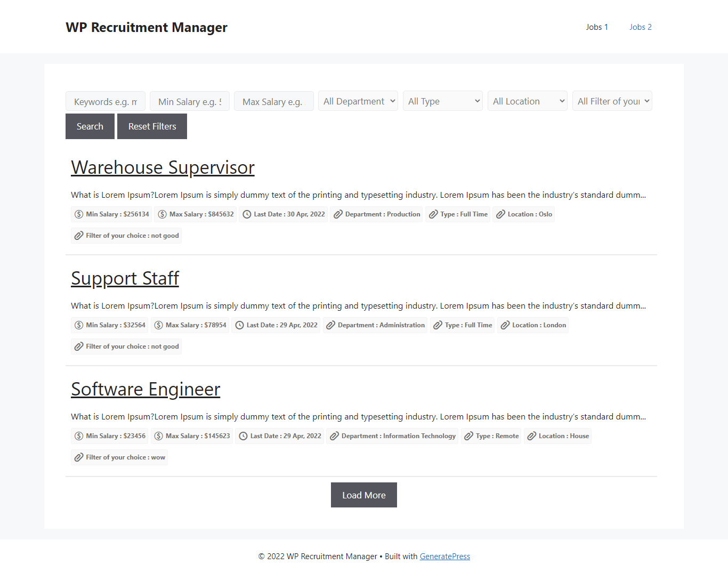
Task: Click 'Location : Oslo' text
Action: point(530,214)
